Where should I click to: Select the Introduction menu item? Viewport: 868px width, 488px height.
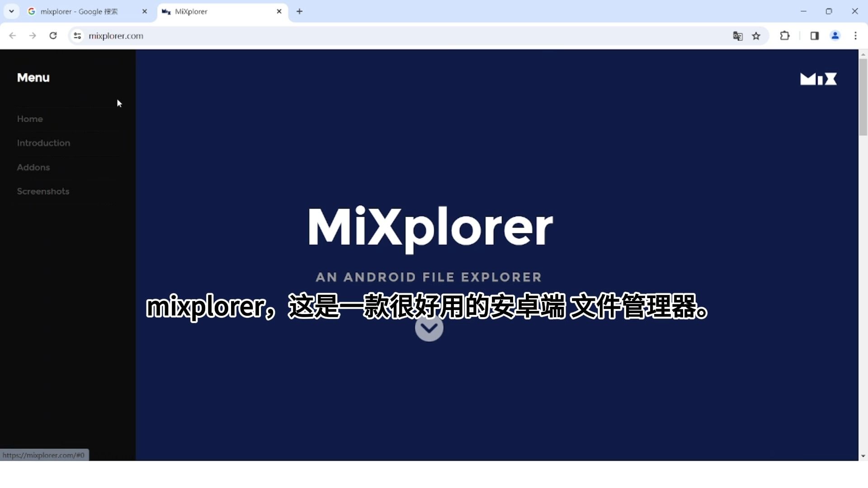coord(43,143)
